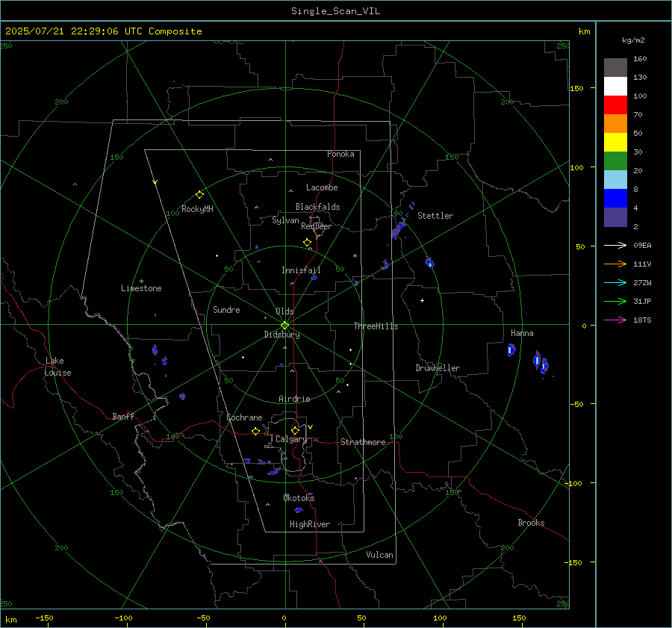Click the Limestone label
This screenshot has width=672, height=628.
click(x=141, y=288)
